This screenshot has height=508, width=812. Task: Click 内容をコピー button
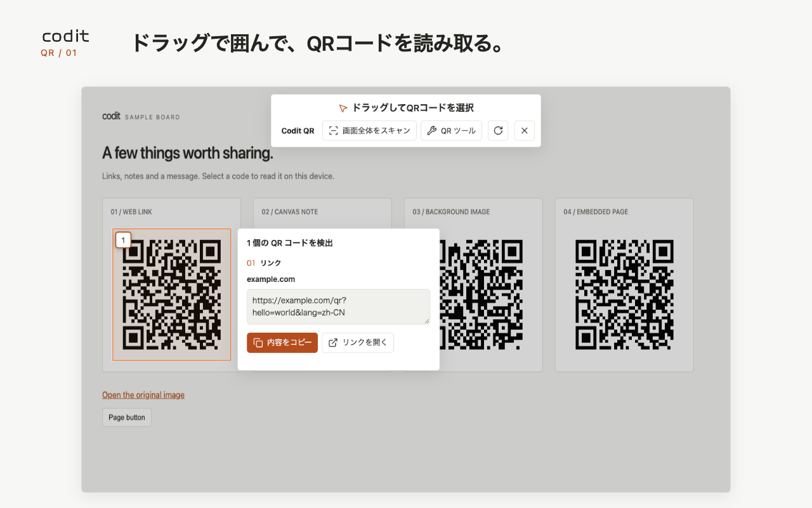pos(282,342)
